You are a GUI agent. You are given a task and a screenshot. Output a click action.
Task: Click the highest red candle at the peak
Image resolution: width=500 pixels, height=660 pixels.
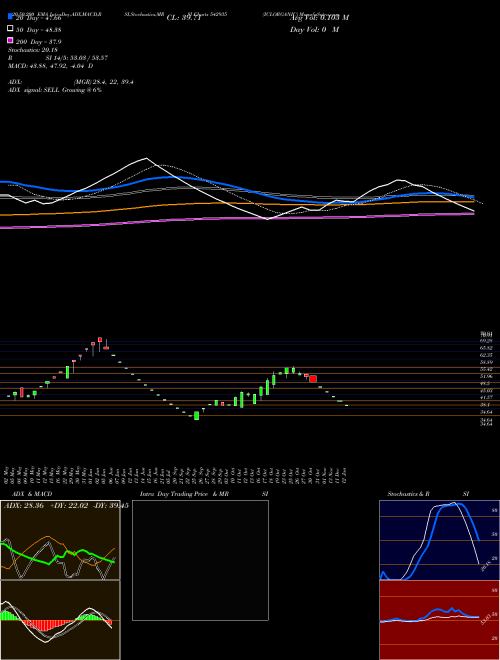100,339
